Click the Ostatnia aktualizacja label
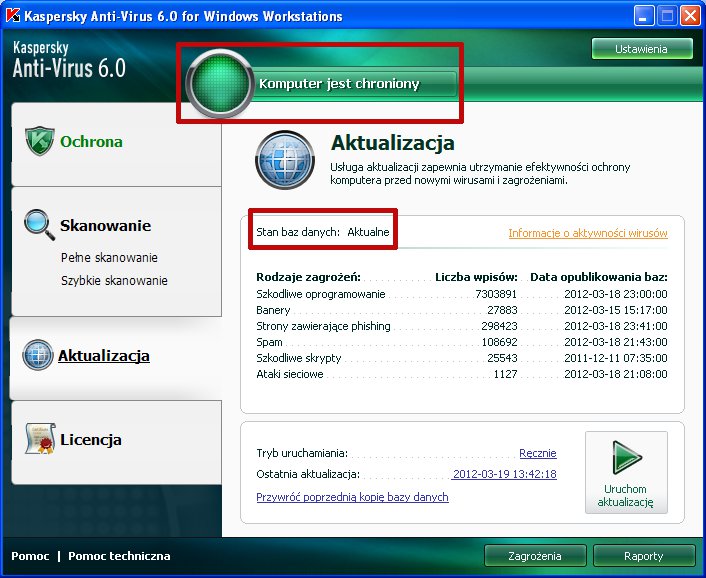This screenshot has height=578, width=706. (x=308, y=474)
